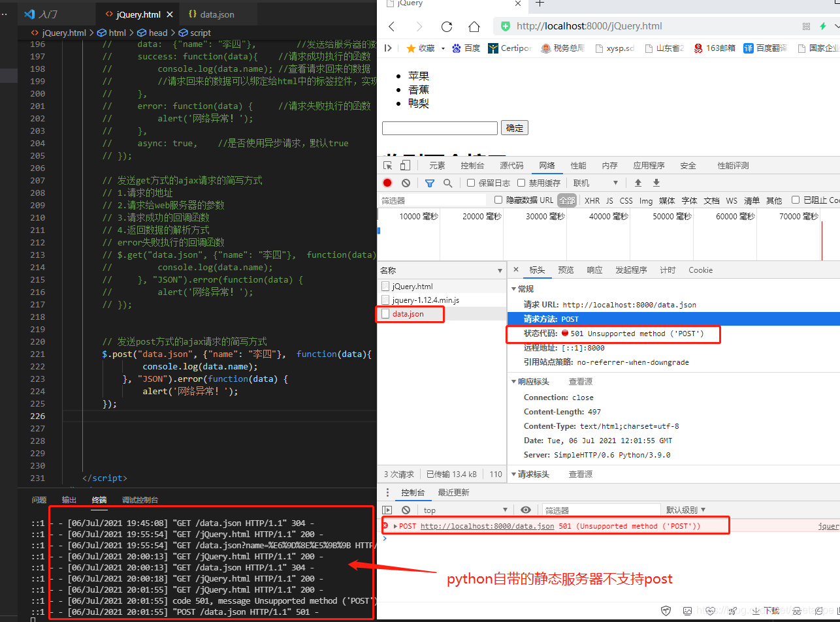Screen dimensions: 840x622
Task: Filter requests by XHR type
Action: (592, 201)
